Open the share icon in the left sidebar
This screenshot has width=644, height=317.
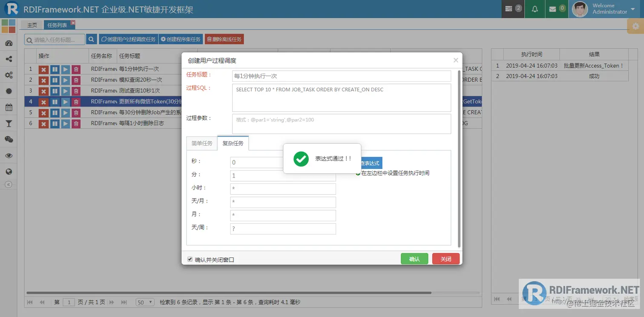9,59
